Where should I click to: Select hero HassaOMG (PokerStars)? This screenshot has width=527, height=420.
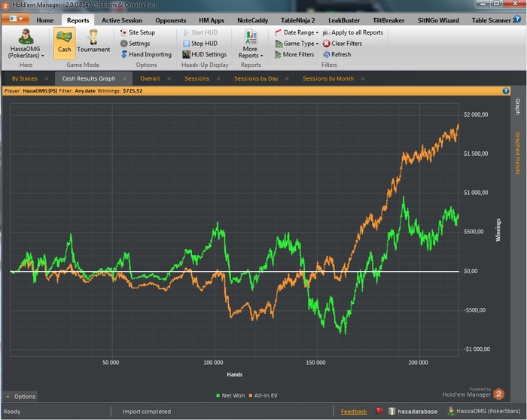coord(26,44)
